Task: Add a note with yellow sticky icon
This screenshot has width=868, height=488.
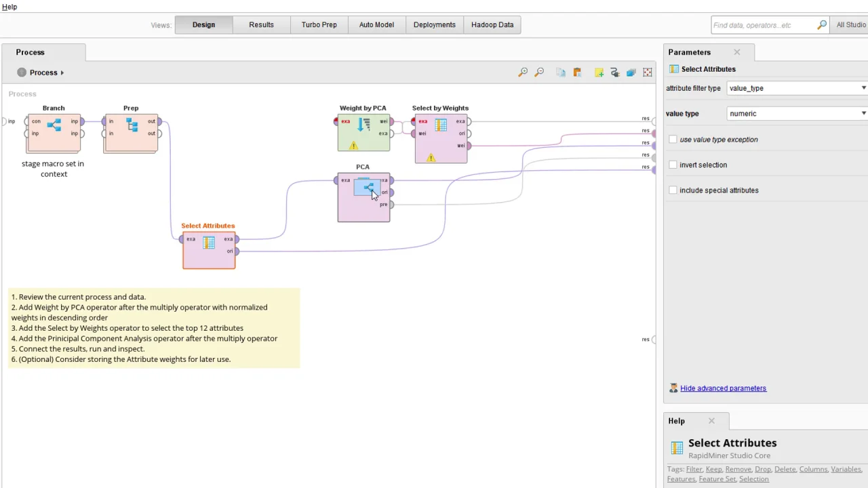Action: (599, 73)
